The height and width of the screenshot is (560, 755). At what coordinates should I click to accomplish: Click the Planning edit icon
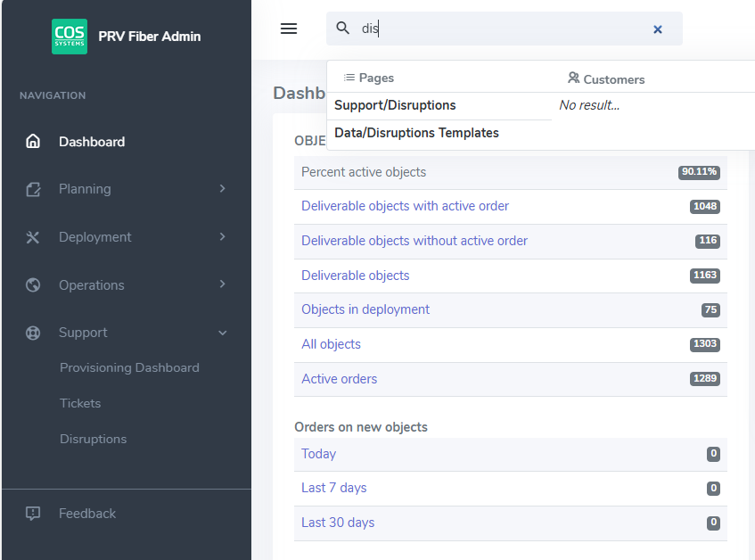pyautogui.click(x=33, y=189)
